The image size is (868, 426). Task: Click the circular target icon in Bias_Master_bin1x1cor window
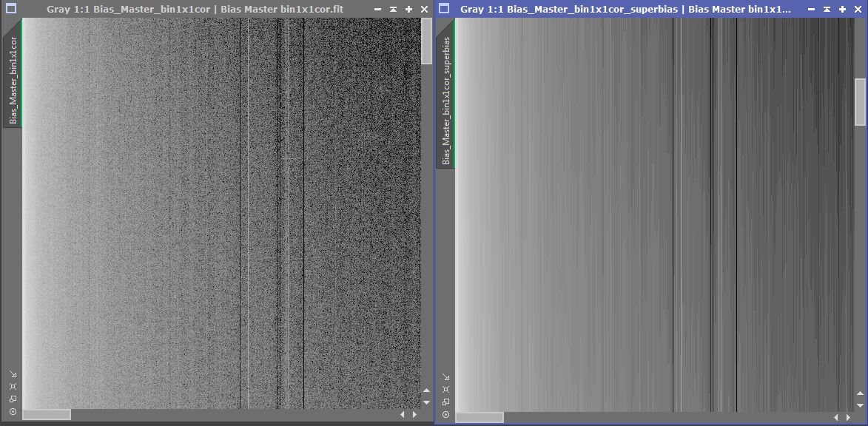[x=13, y=412]
